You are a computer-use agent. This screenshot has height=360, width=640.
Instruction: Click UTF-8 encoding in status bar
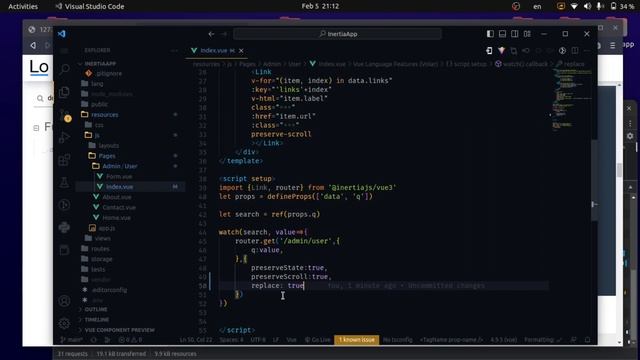pyautogui.click(x=258, y=340)
